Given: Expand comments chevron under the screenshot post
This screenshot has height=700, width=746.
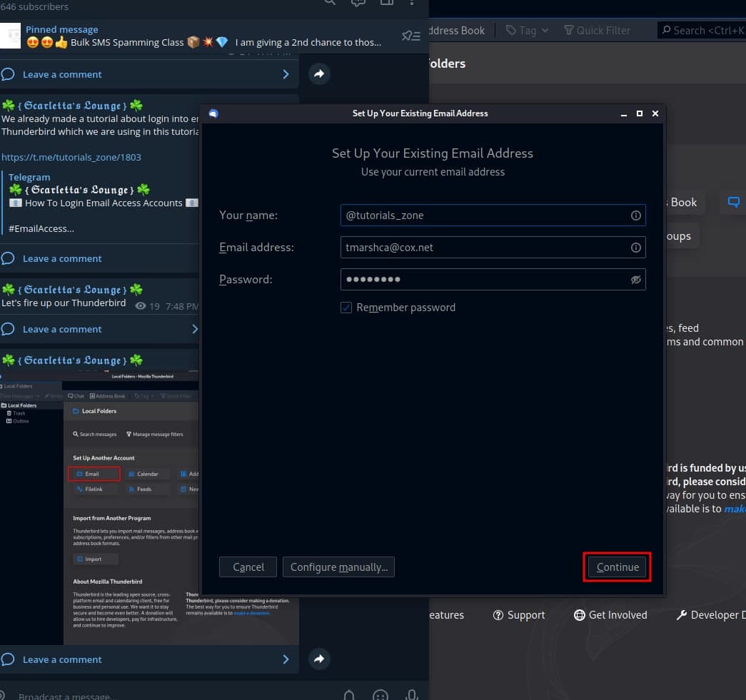Looking at the screenshot, I should pyautogui.click(x=286, y=659).
